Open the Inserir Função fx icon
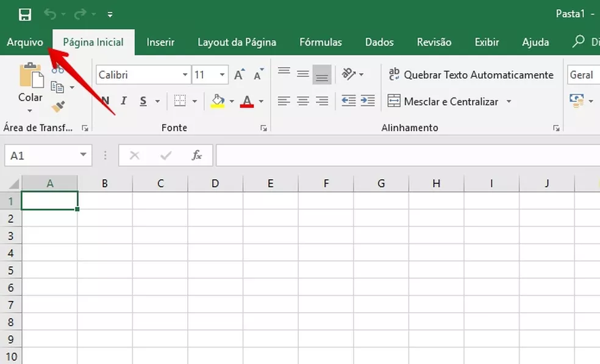The width and height of the screenshot is (600, 364). click(197, 155)
